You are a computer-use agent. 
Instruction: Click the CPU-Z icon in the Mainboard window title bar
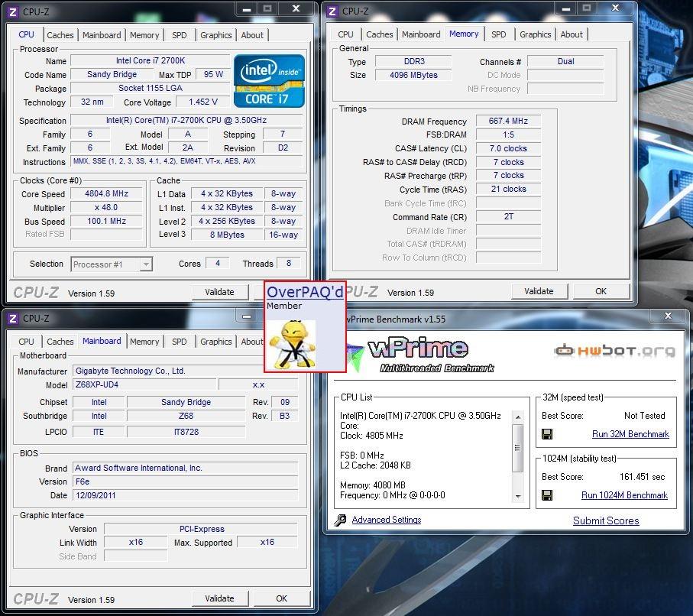[x=13, y=319]
